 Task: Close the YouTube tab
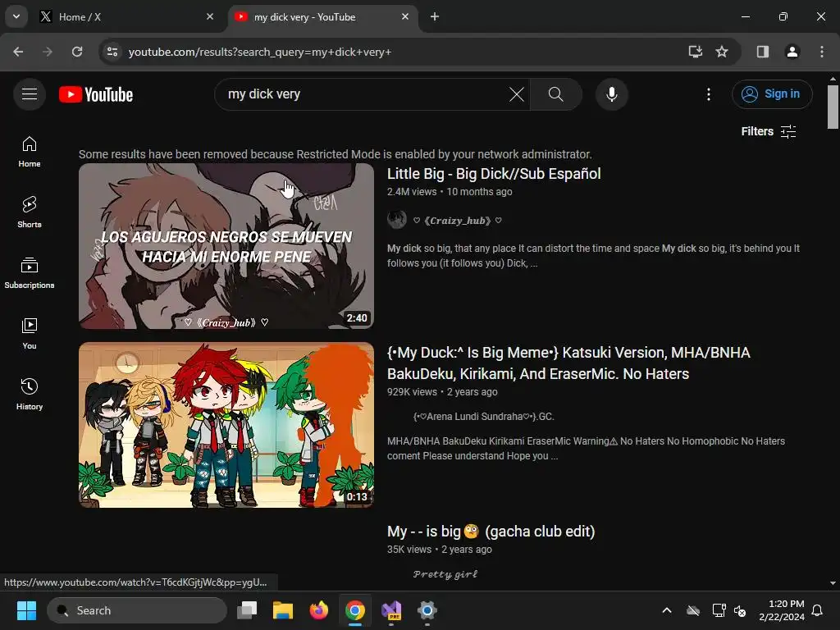[x=405, y=17]
